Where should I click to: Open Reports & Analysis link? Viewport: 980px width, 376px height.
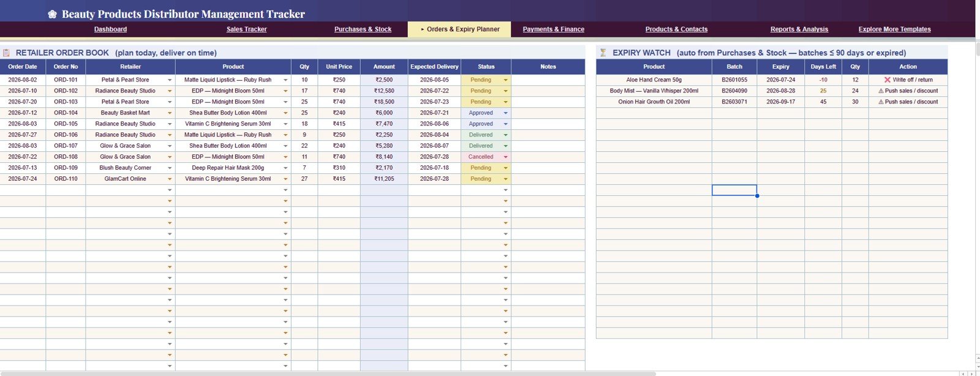coord(799,29)
